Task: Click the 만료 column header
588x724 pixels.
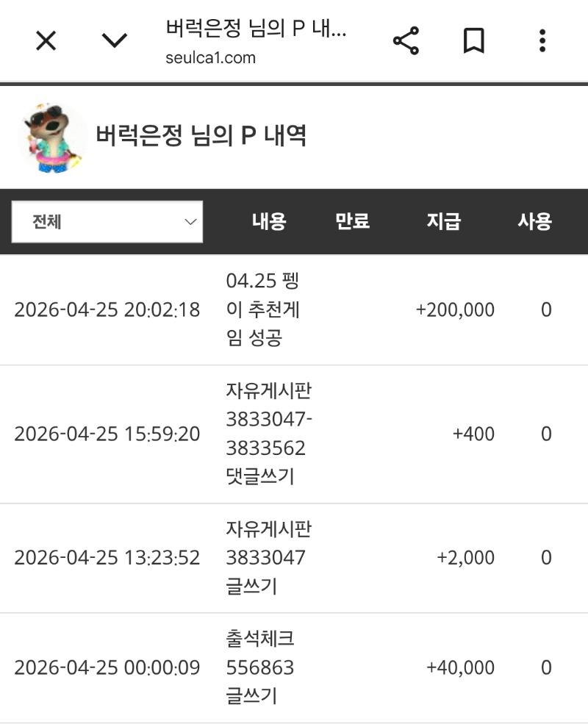Action: tap(352, 221)
